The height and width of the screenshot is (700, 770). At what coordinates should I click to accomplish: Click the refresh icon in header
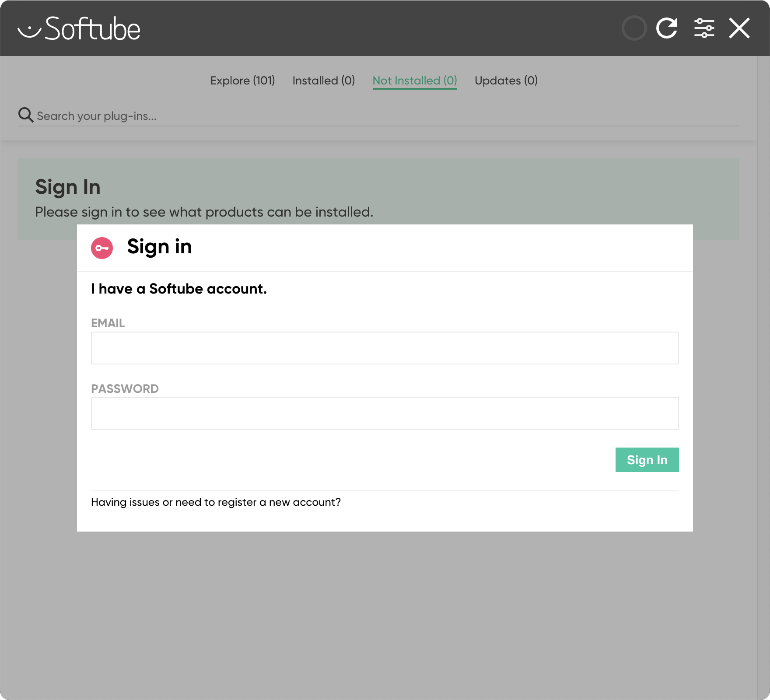(x=667, y=28)
